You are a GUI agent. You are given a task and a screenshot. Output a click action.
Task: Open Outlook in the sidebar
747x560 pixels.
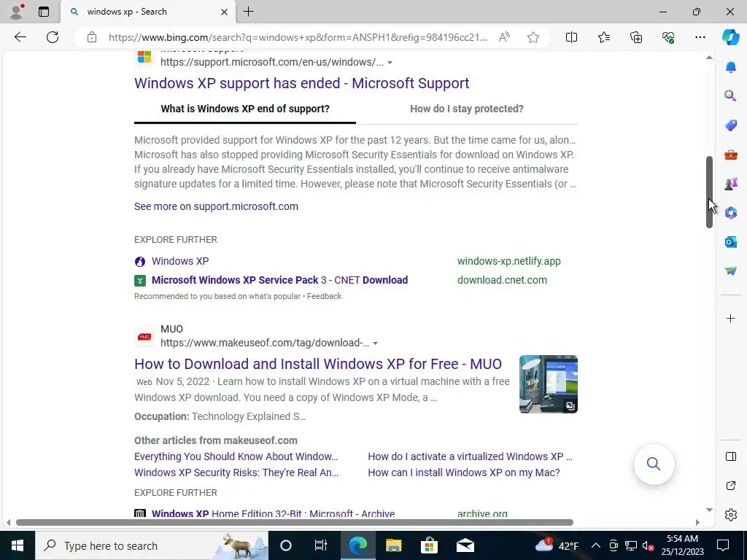pyautogui.click(x=730, y=242)
